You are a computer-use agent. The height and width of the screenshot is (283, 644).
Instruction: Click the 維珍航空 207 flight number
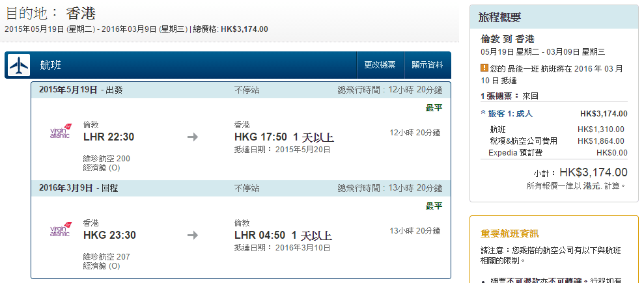click(x=107, y=256)
